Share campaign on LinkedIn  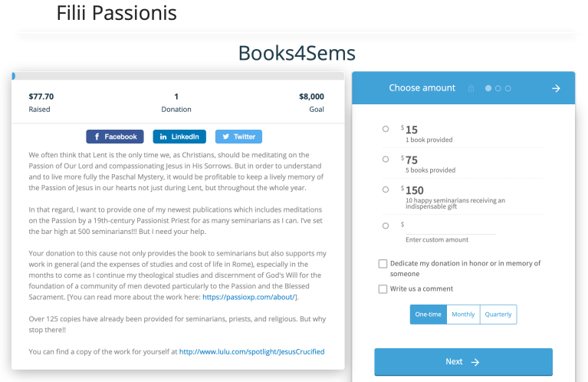coord(179,137)
